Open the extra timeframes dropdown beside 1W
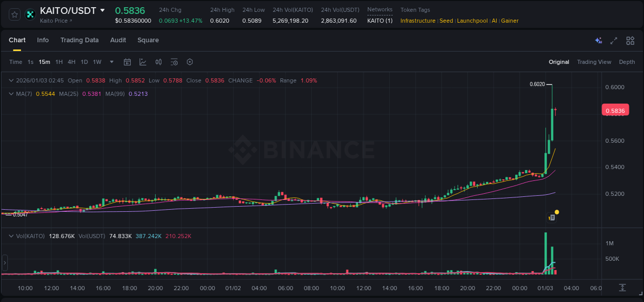This screenshot has width=644, height=302. click(x=111, y=62)
